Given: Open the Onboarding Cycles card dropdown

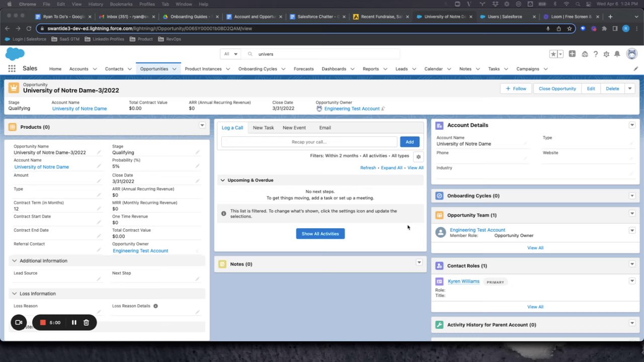Looking at the screenshot, I should (632, 196).
